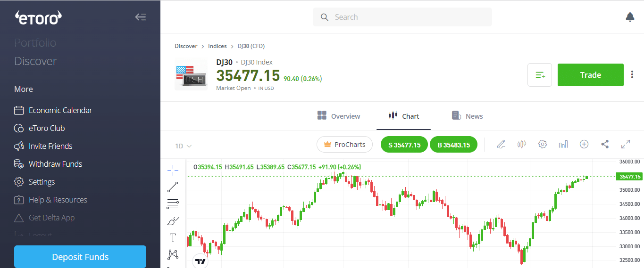Select the text annotation tool

point(173,238)
